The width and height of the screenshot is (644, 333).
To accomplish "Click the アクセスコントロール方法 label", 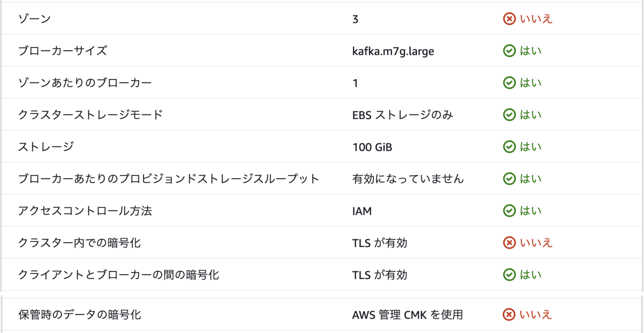I will (85, 211).
